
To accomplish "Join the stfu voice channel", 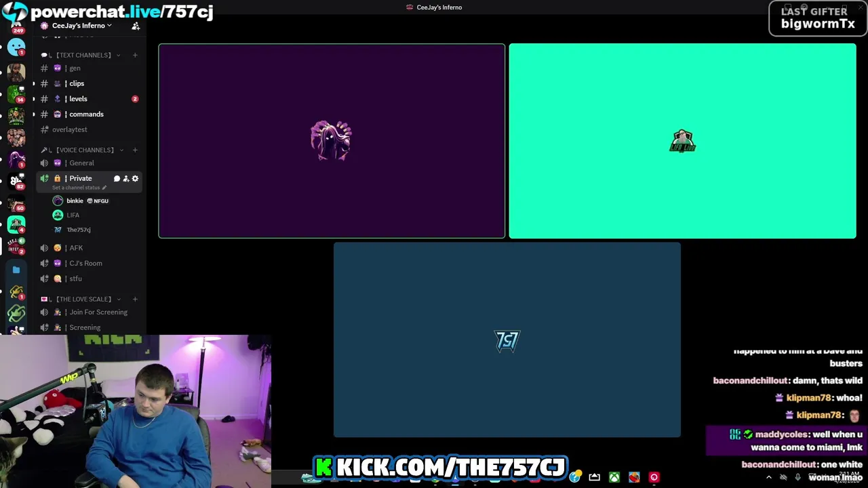I will (x=88, y=279).
